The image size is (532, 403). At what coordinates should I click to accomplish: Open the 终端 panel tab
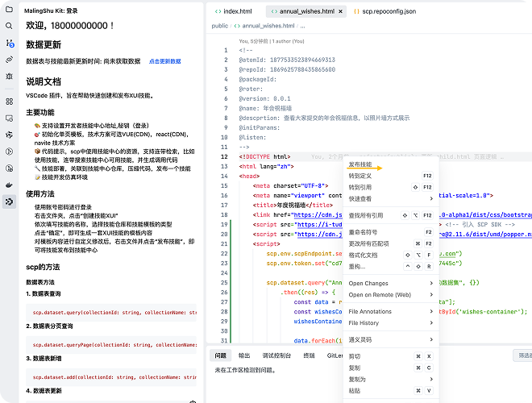tap(309, 355)
